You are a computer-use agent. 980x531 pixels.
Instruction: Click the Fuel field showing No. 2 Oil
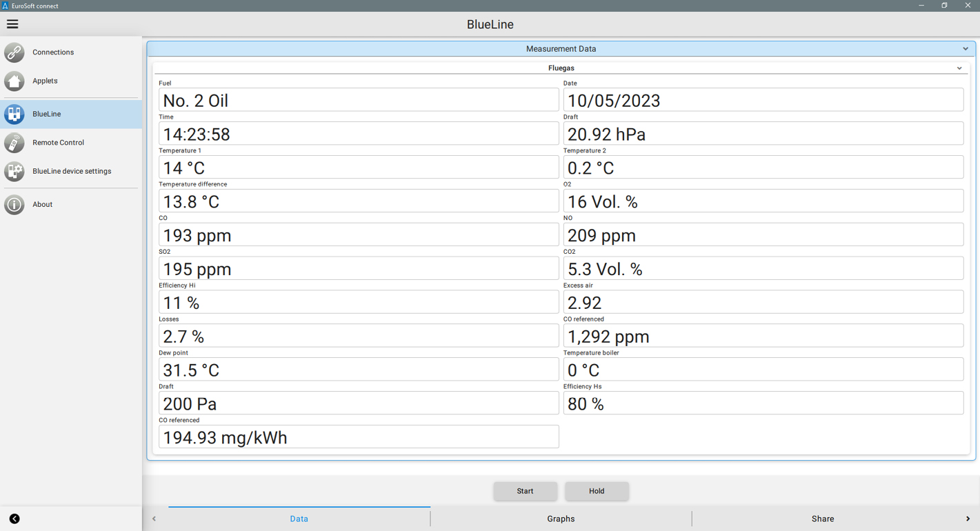click(359, 100)
